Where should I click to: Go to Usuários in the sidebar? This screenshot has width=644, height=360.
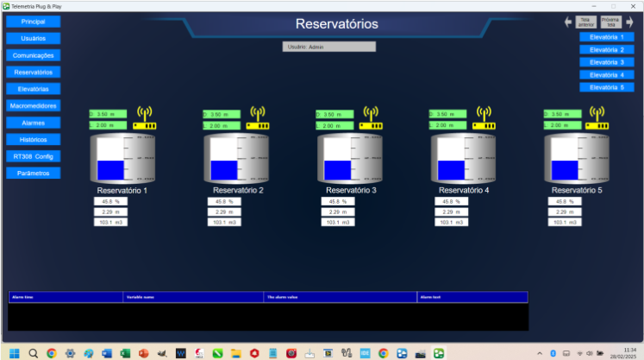pos(34,39)
